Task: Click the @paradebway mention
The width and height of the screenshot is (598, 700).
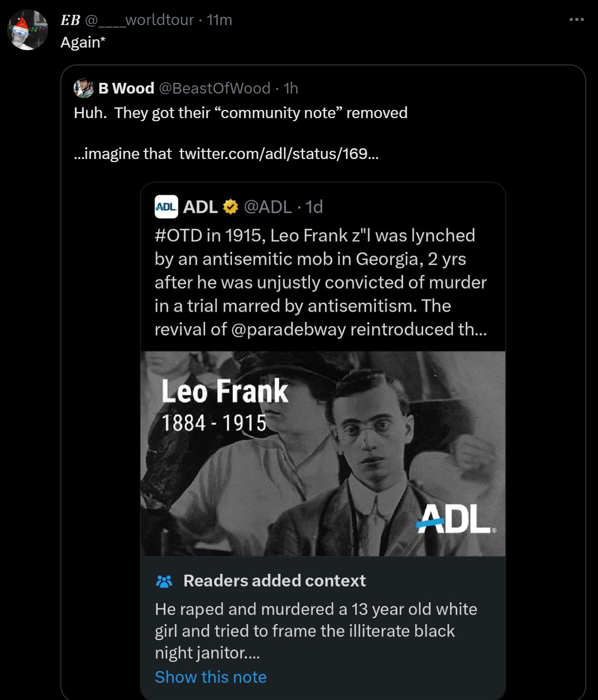Action: tap(288, 329)
